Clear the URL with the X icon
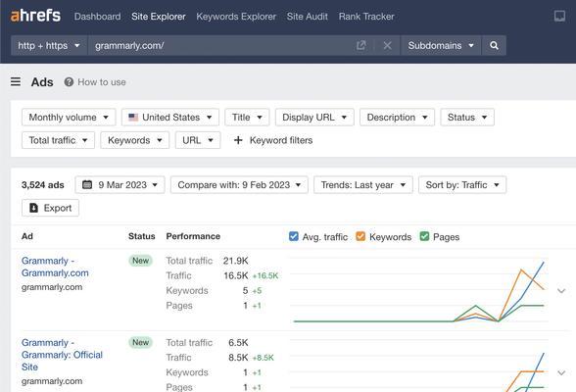This screenshot has height=392, width=576. pyautogui.click(x=387, y=45)
